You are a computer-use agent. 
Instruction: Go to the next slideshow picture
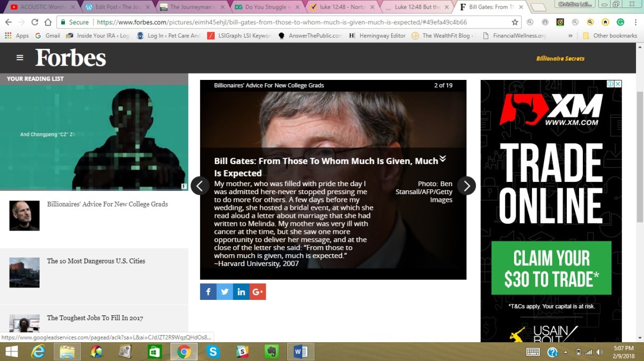coord(466,186)
